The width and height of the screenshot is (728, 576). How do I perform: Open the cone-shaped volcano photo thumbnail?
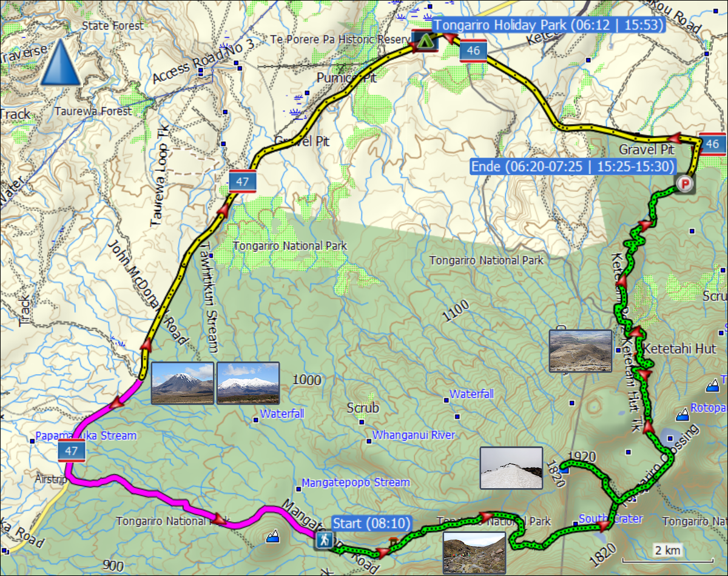tap(183, 383)
